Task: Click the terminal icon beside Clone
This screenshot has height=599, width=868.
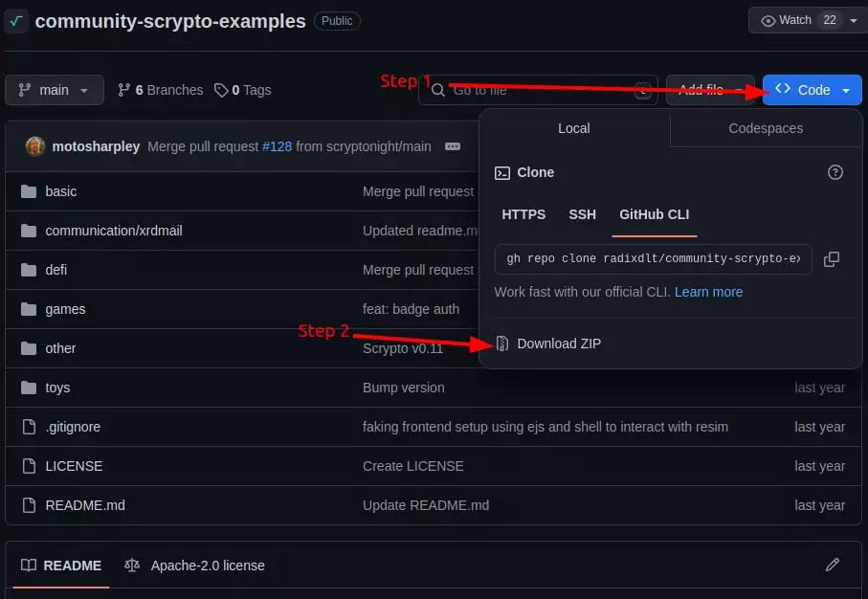Action: pyautogui.click(x=502, y=173)
